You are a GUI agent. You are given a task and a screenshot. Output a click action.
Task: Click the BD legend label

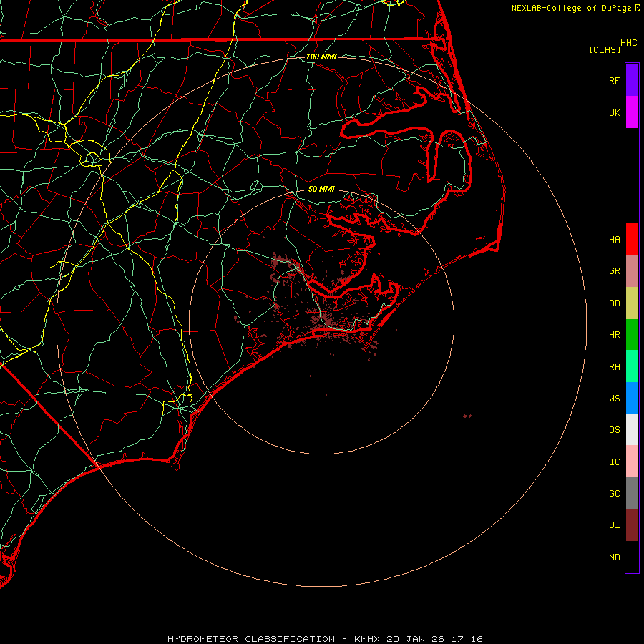[x=614, y=303]
